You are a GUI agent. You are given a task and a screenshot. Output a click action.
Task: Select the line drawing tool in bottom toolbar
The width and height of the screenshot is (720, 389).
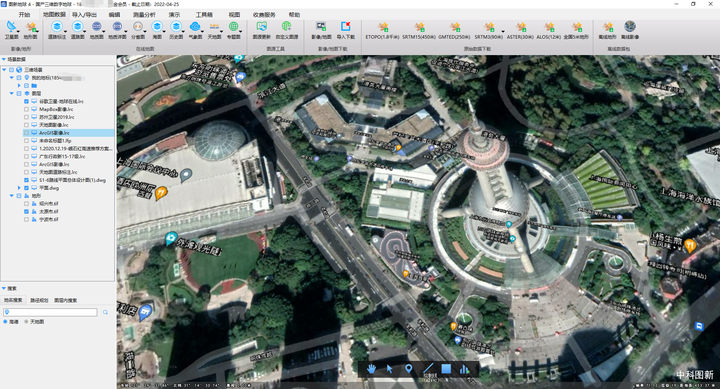point(428,368)
